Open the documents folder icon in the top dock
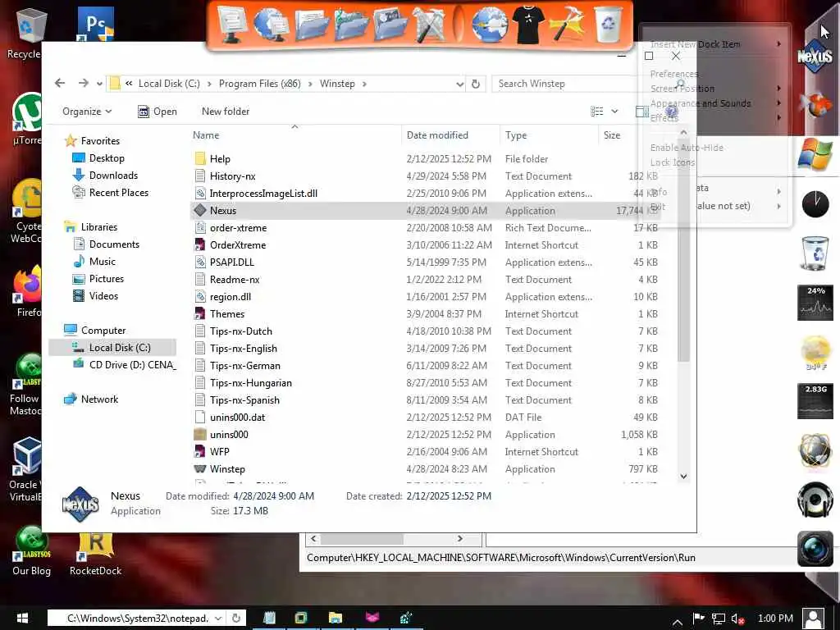Viewport: 840px width, 630px height. coord(311,24)
